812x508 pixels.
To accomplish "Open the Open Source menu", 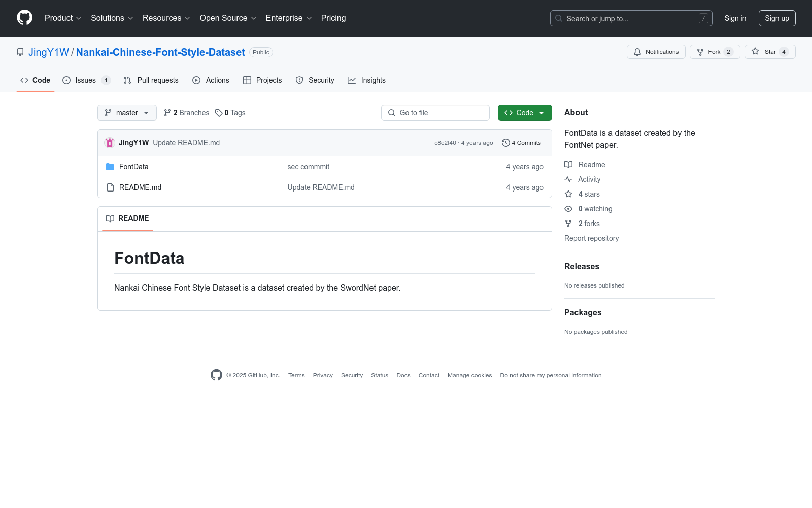I will click(x=228, y=18).
